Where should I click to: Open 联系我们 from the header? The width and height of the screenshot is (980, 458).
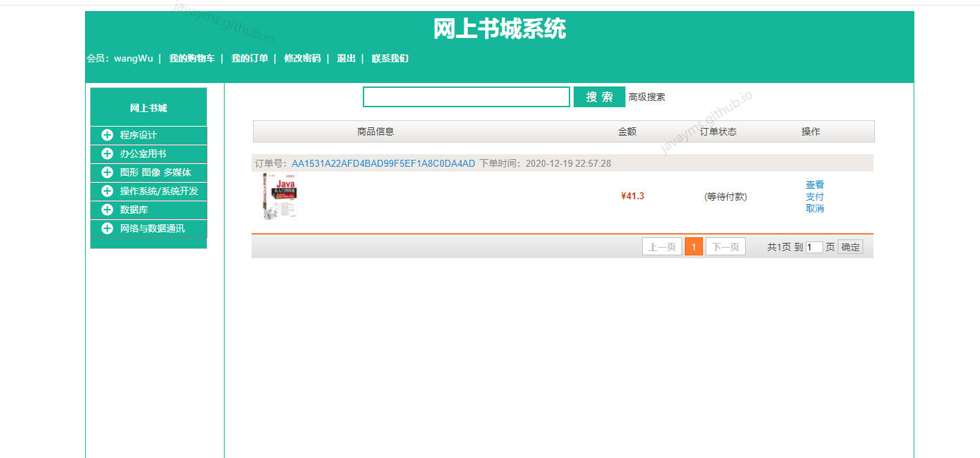tap(390, 59)
